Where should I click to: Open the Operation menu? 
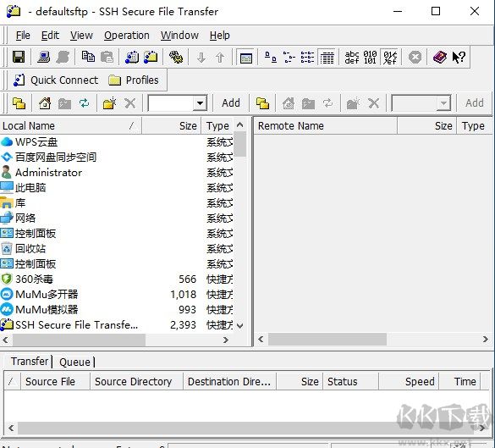tap(127, 35)
